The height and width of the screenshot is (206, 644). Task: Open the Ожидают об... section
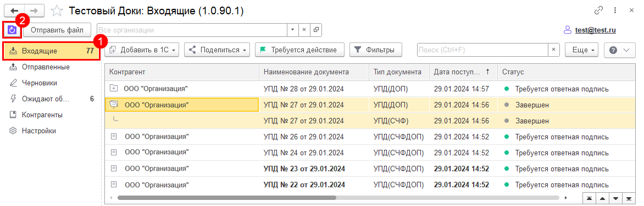51,99
